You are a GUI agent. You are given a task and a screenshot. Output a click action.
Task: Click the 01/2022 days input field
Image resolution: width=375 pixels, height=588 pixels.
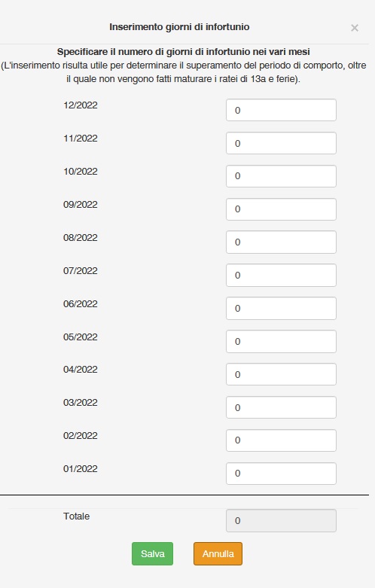pos(281,474)
